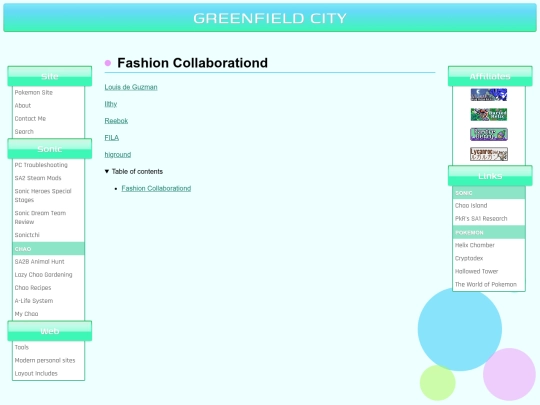Click the Table of contents label

click(x=137, y=172)
